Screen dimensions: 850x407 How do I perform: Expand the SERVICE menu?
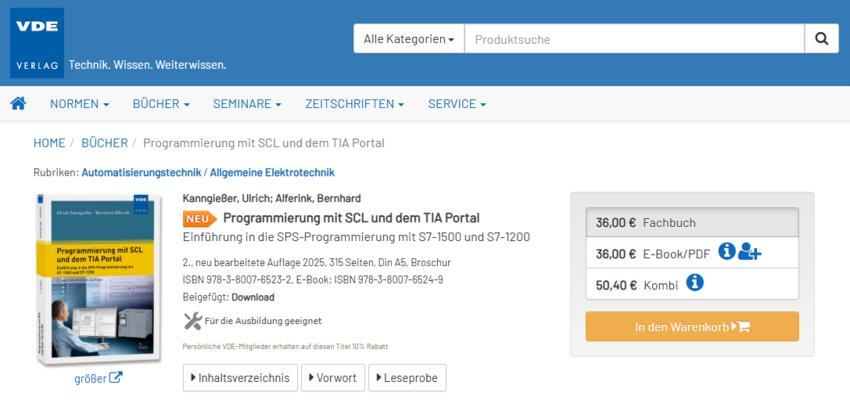[457, 104]
